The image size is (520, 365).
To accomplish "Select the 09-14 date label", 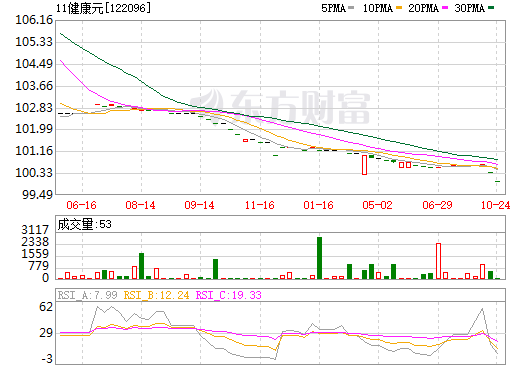I will point(200,205).
